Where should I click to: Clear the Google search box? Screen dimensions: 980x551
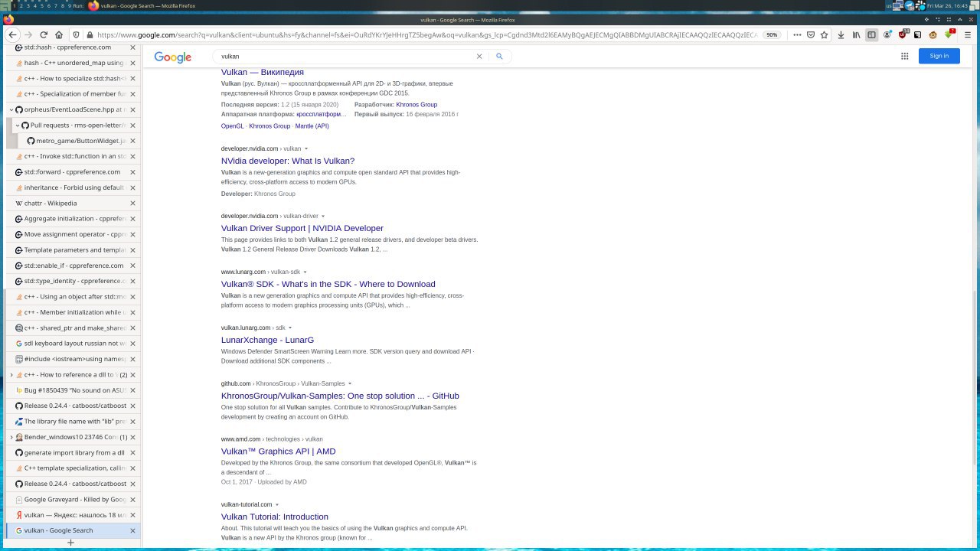click(480, 56)
